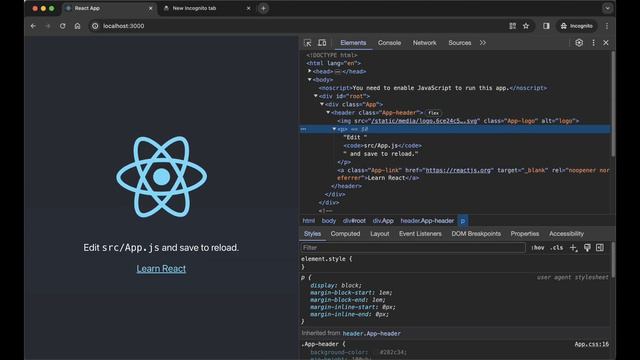The image size is (640, 360).
Task: Open the DOM Breakpoints tab
Action: point(476,234)
